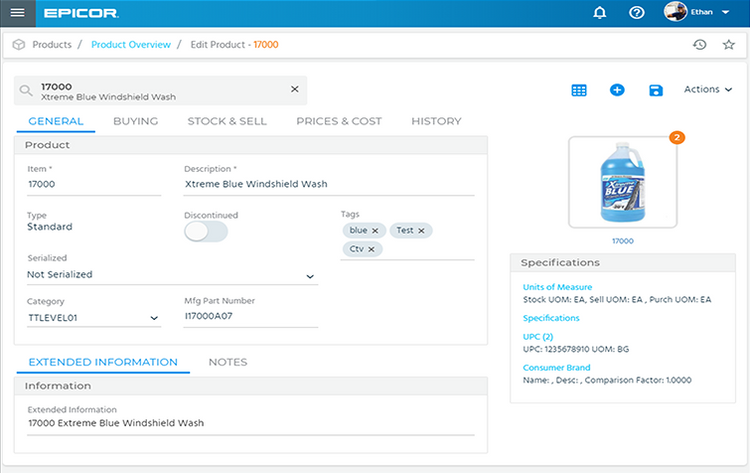Click the Comparison Factor: 1.0000 text
This screenshot has height=473, width=750.
[638, 380]
